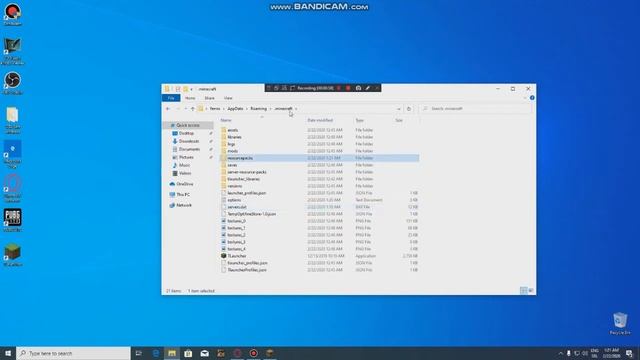Viewport: 640px width, 360px height.
Task: Click Bandicam screenshot camera icon
Action: pos(358,88)
